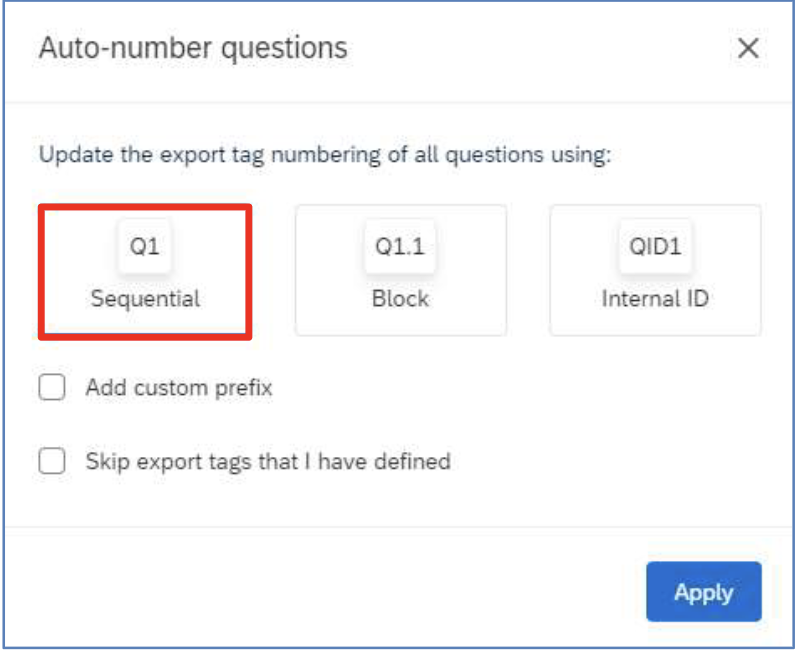Click the 'Block' caption text

[401, 298]
